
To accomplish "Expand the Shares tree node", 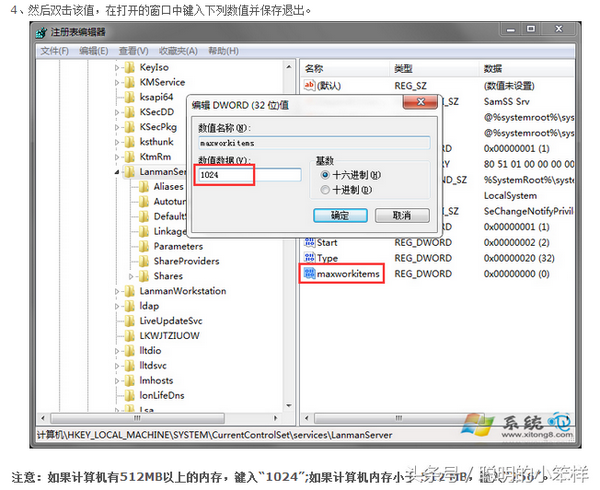I will point(131,276).
